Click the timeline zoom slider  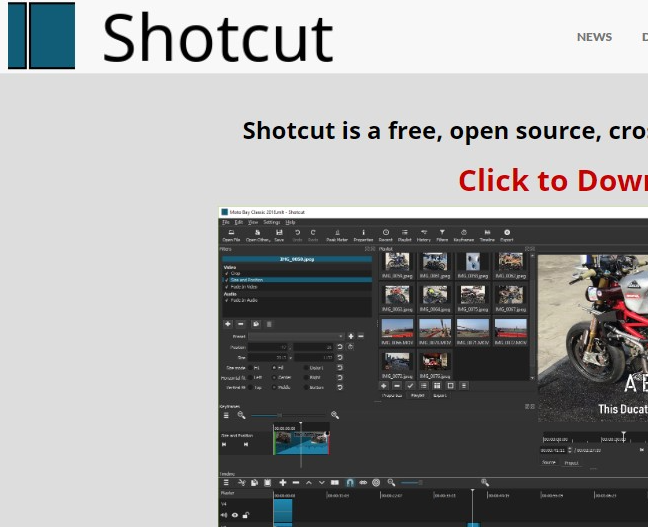(411, 482)
